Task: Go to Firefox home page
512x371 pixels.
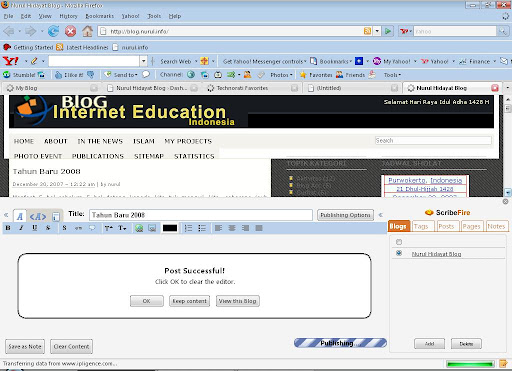Action: (x=87, y=31)
